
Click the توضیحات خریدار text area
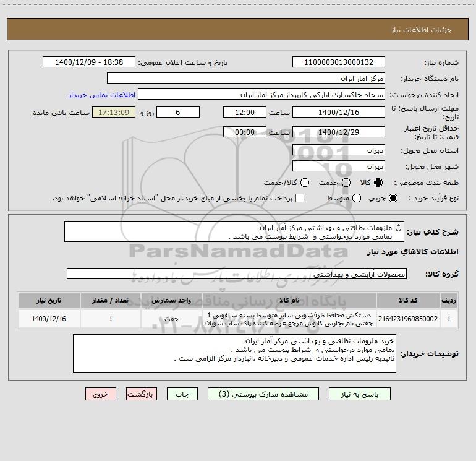[x=235, y=353]
